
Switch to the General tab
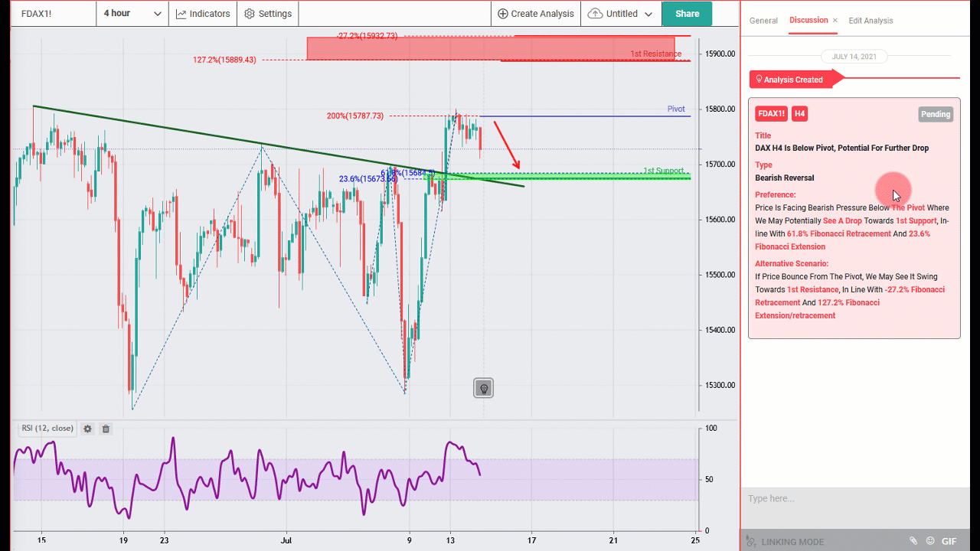coord(763,21)
